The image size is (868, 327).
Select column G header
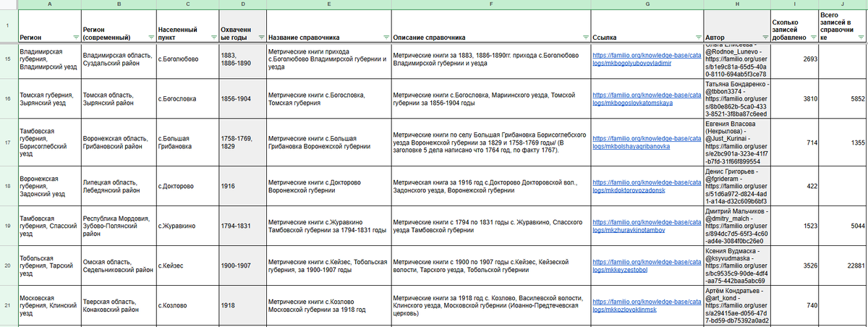(647, 4)
